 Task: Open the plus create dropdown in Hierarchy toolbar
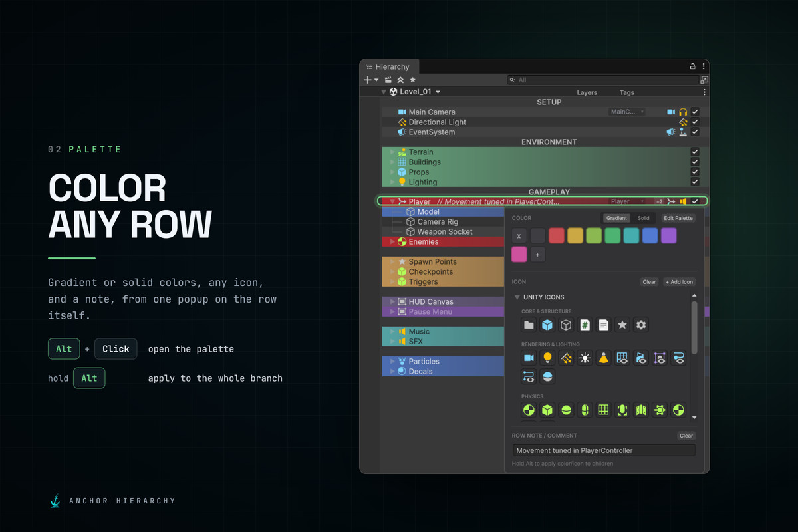[370, 80]
